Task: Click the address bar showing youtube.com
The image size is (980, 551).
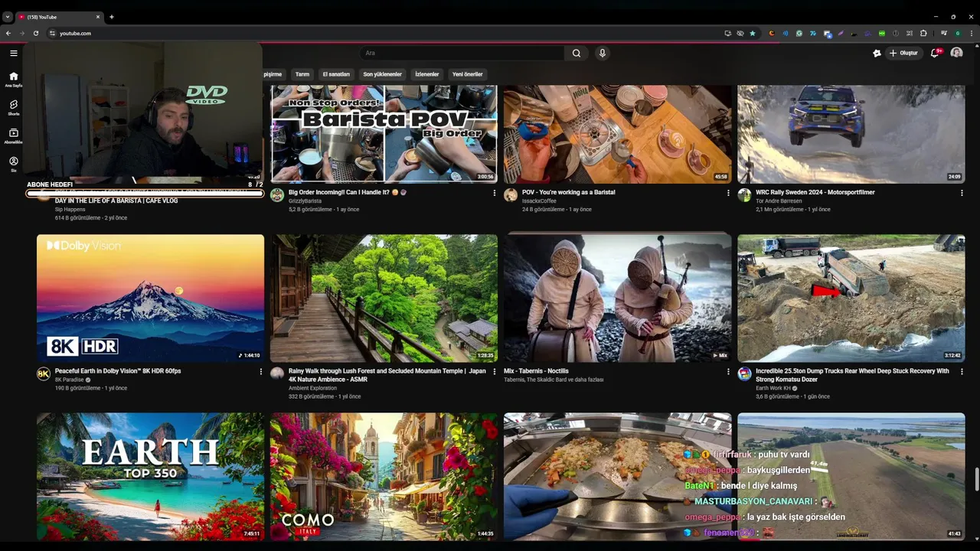Action: 383,33
